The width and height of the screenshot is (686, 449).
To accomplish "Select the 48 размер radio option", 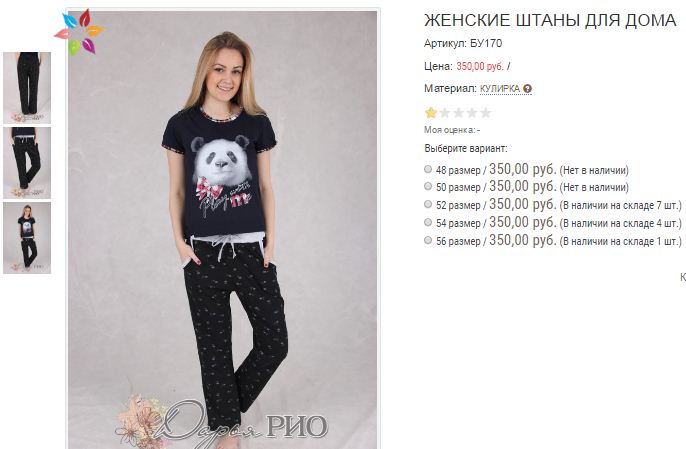I will click(x=428, y=169).
